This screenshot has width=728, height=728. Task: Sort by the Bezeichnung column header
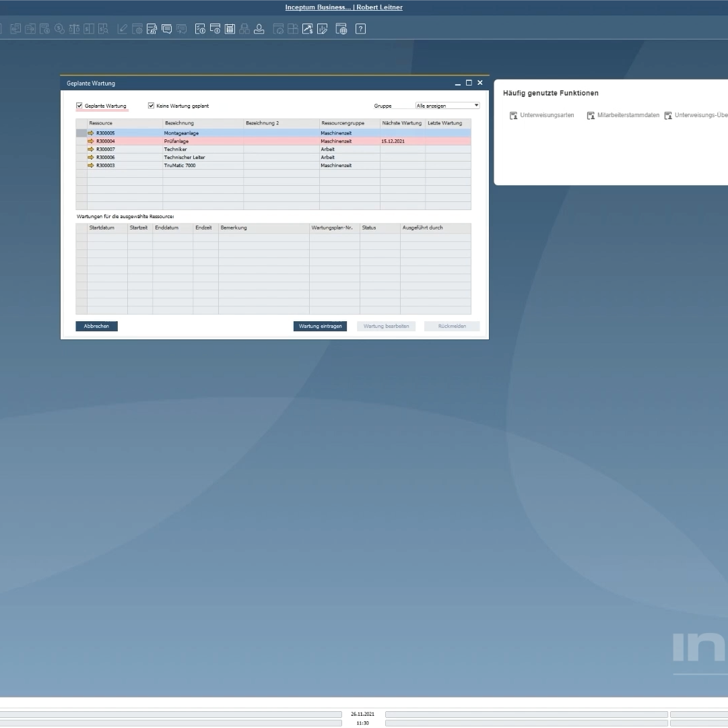tap(203, 123)
